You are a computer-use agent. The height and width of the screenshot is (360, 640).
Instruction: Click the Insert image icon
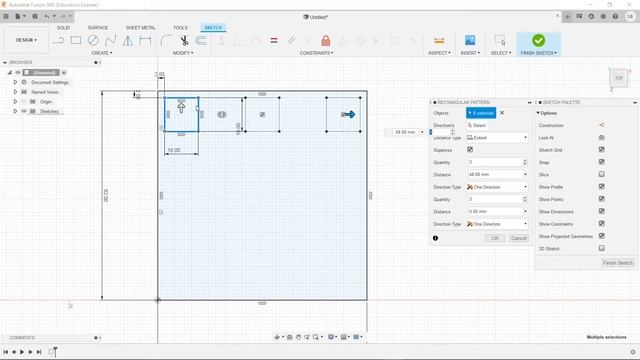click(470, 40)
